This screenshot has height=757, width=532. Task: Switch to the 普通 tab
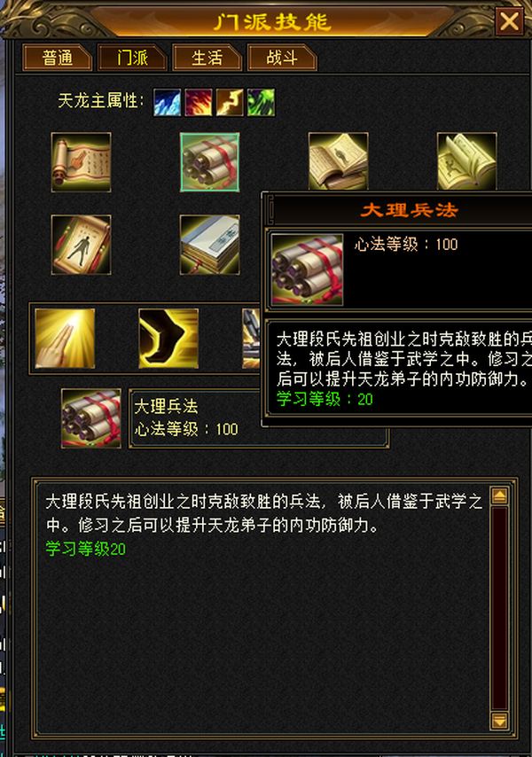pyautogui.click(x=57, y=58)
